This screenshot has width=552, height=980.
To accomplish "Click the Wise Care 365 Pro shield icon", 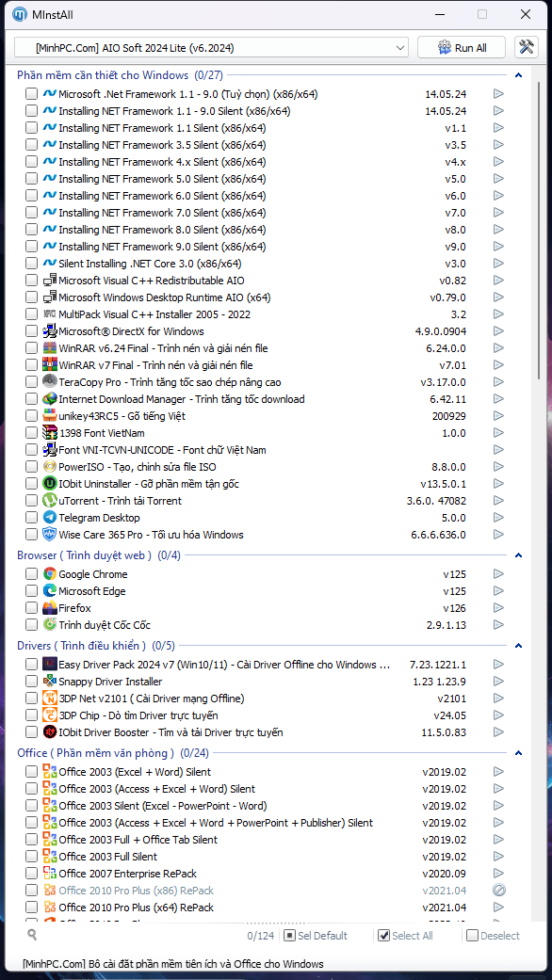I will (50, 535).
